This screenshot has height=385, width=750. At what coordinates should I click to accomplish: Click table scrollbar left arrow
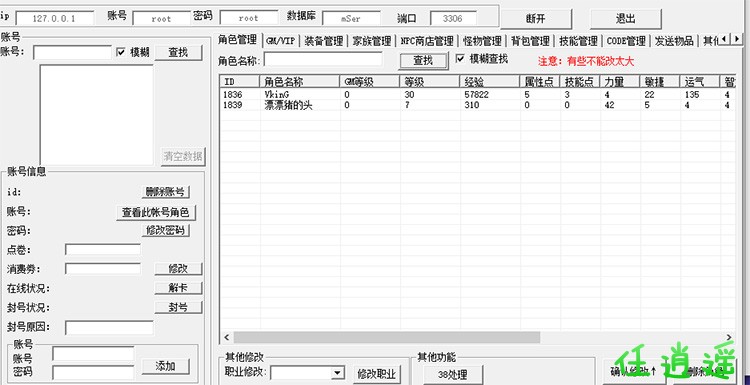(x=227, y=338)
